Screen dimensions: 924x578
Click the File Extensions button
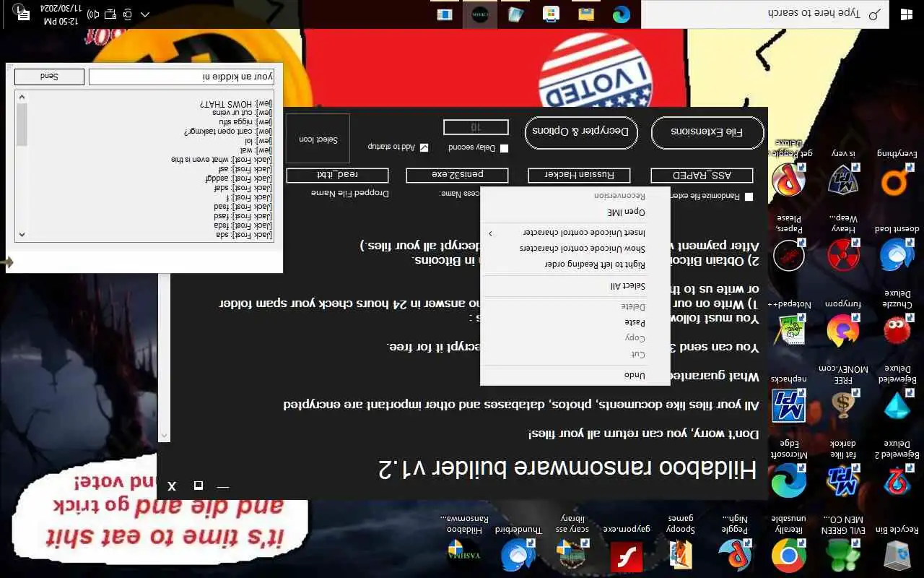(x=707, y=132)
